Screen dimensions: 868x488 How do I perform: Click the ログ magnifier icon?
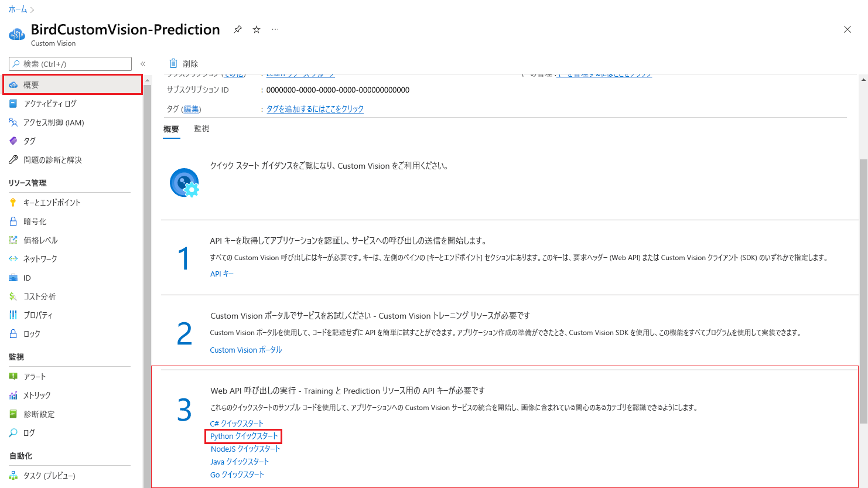coord(13,433)
